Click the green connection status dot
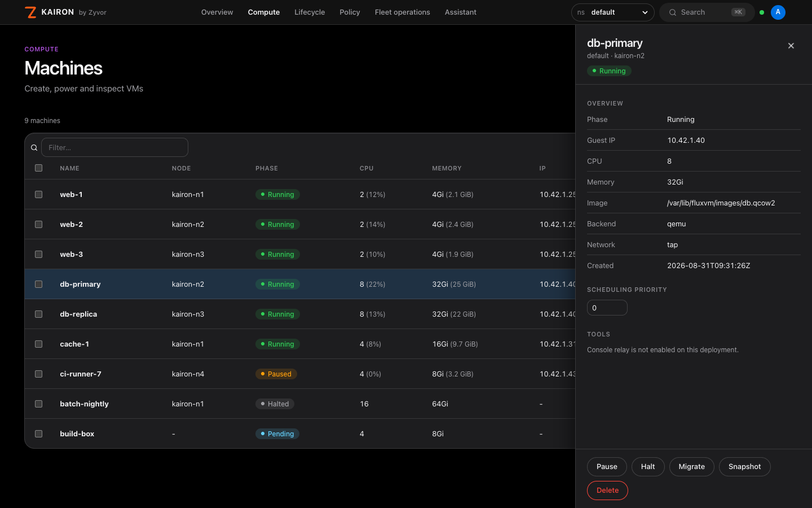 762,12
